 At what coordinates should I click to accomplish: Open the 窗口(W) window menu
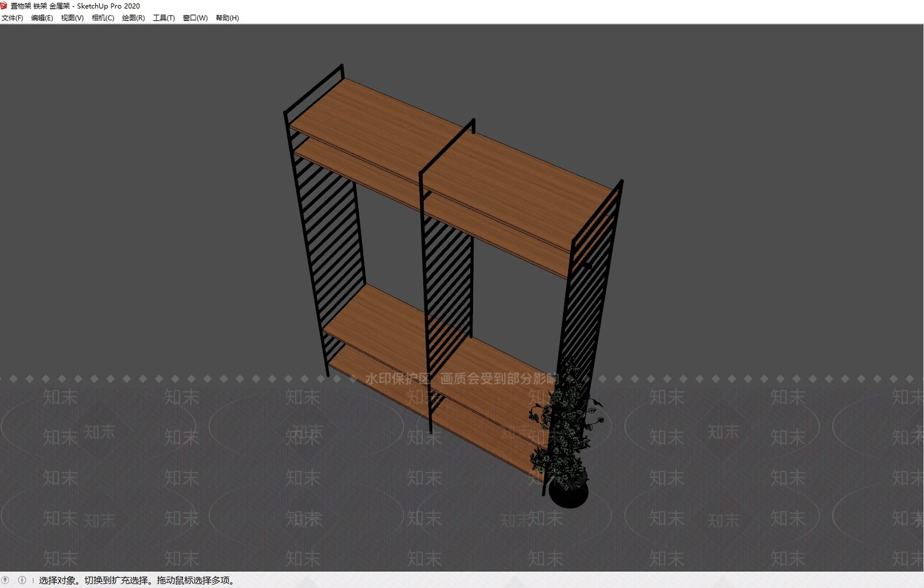(x=195, y=18)
